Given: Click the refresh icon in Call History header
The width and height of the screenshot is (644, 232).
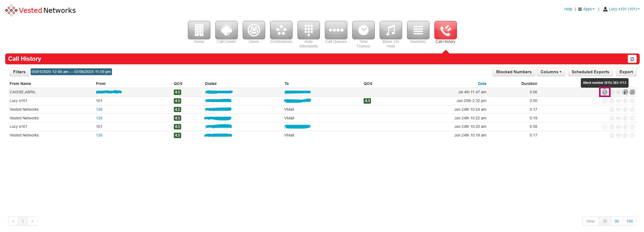Looking at the screenshot, I should point(632,59).
